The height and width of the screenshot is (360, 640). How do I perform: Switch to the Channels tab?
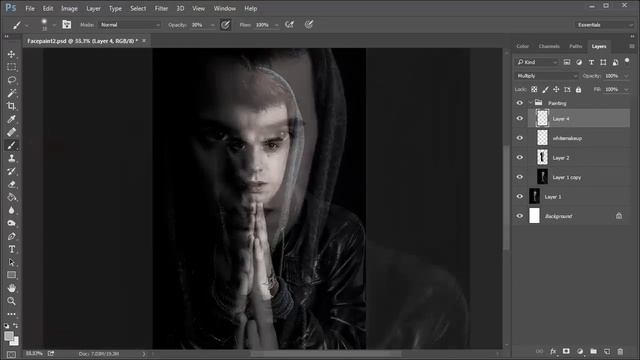(549, 46)
